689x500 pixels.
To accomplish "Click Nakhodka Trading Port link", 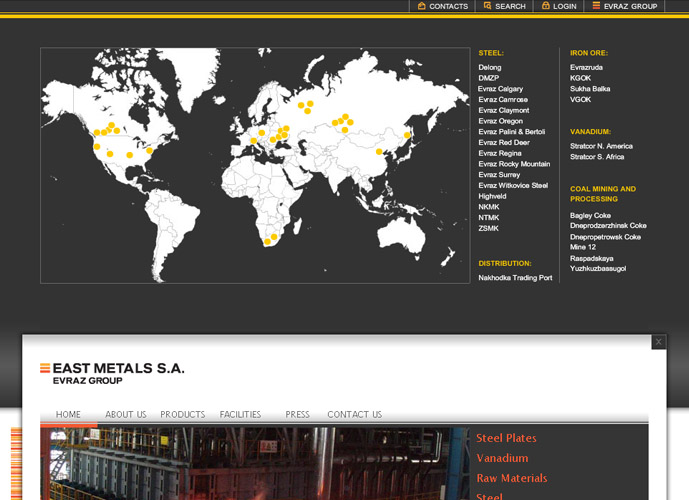I will coord(515,278).
